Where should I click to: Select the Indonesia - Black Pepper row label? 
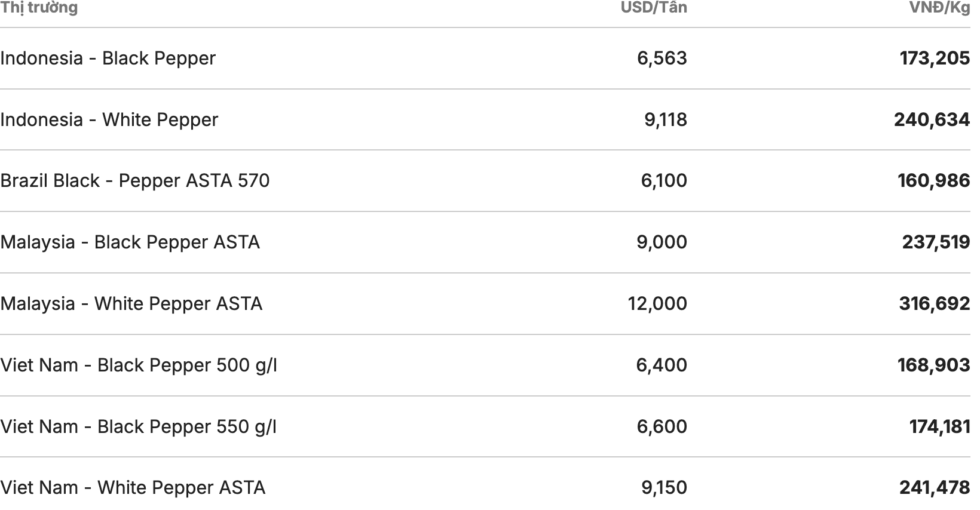[108, 59]
